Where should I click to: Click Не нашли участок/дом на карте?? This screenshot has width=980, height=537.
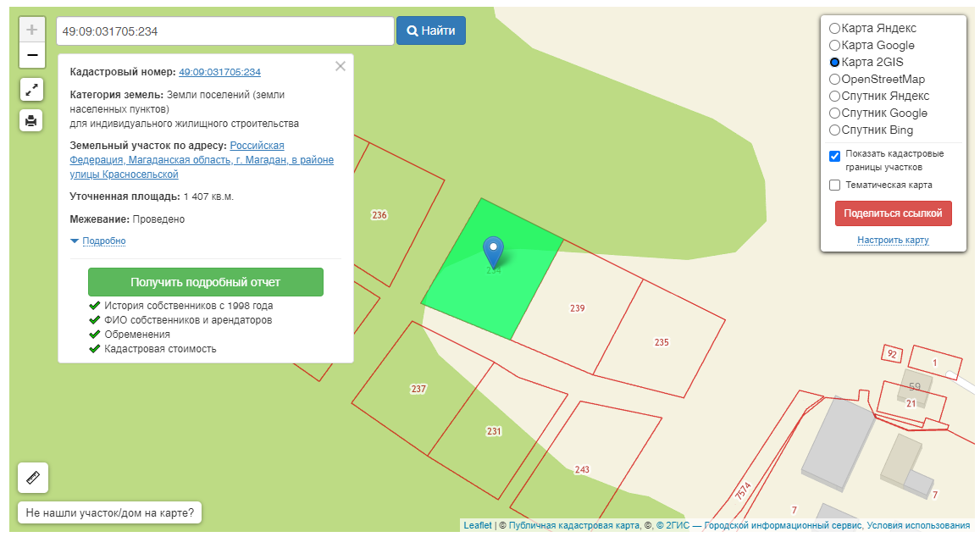click(x=109, y=512)
